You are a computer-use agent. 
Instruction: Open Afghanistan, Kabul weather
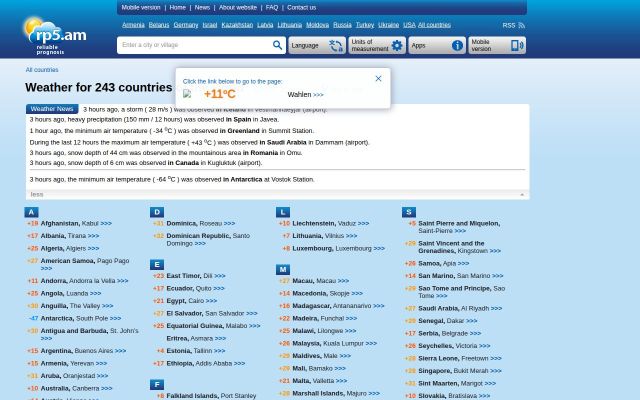(x=76, y=223)
